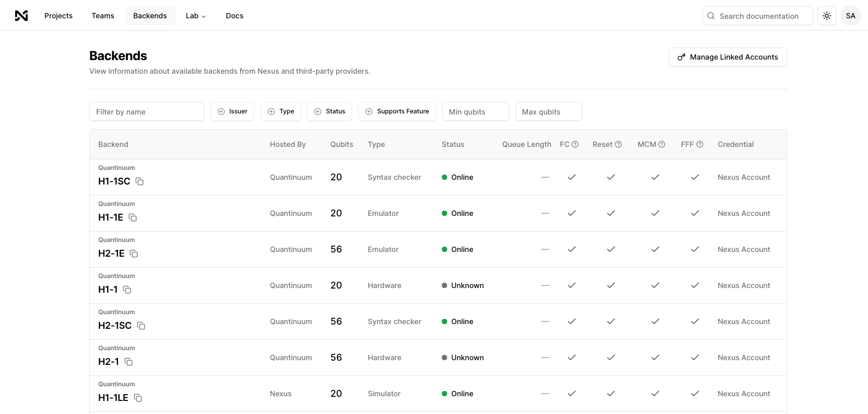
Task: Open the H1-1SC backend details
Action: (114, 181)
